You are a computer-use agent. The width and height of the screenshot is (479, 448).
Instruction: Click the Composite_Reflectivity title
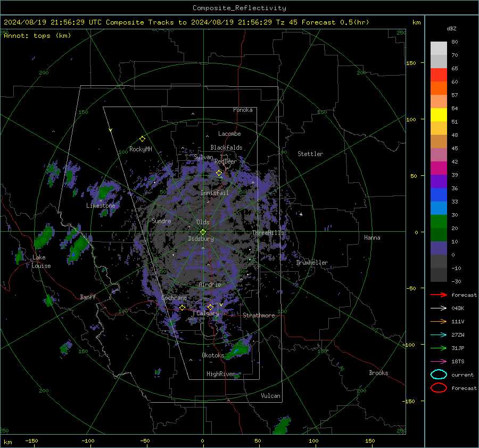pos(239,8)
